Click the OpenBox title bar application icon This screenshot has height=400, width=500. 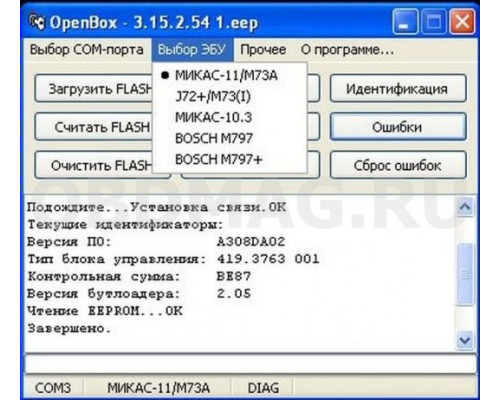click(36, 23)
